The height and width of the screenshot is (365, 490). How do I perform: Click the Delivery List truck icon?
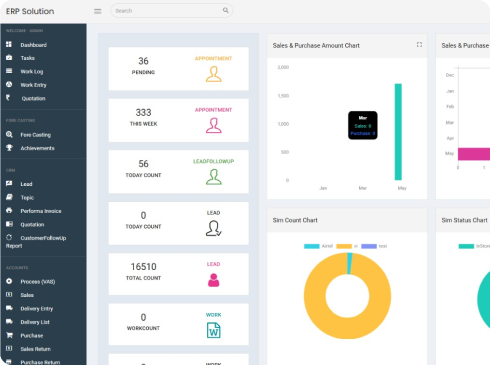[9, 322]
